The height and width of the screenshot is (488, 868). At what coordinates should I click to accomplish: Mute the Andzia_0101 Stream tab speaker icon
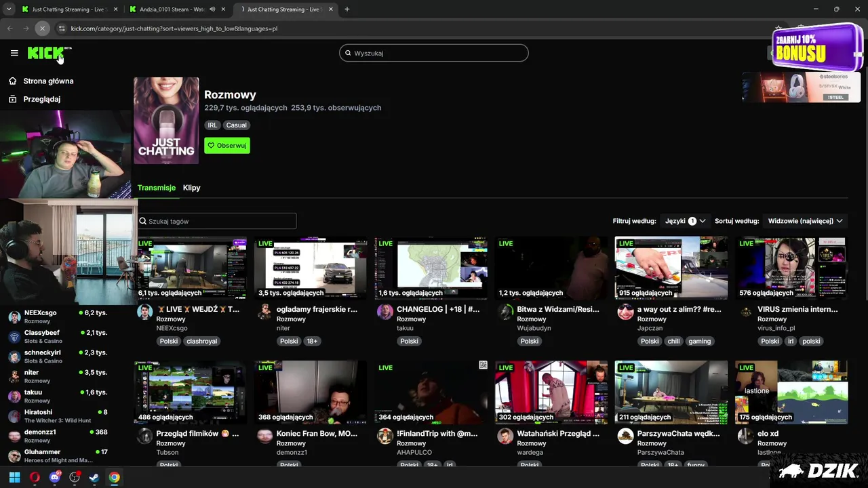coord(212,9)
